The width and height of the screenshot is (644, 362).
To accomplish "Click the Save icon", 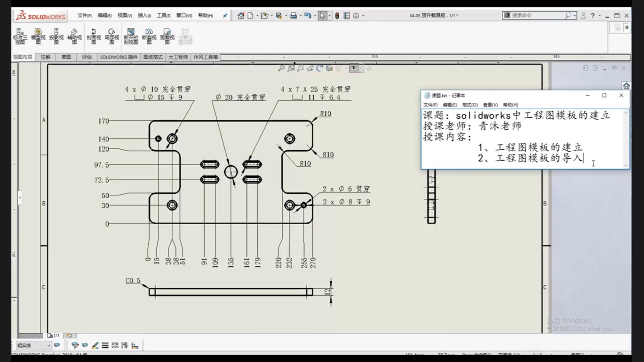I will pos(279,16).
